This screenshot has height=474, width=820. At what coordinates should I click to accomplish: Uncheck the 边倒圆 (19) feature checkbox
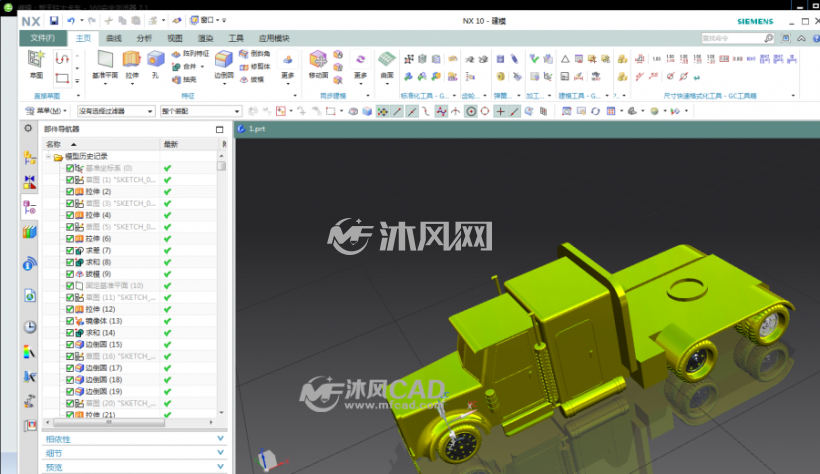coord(70,391)
